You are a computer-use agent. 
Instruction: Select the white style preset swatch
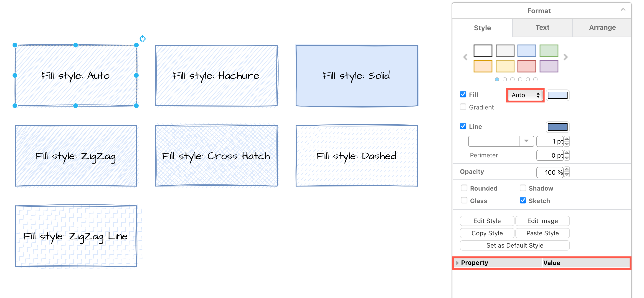(483, 50)
